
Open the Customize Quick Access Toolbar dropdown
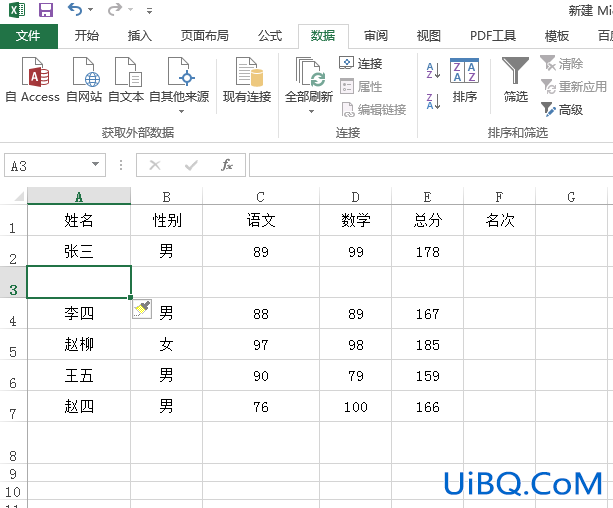tap(149, 11)
